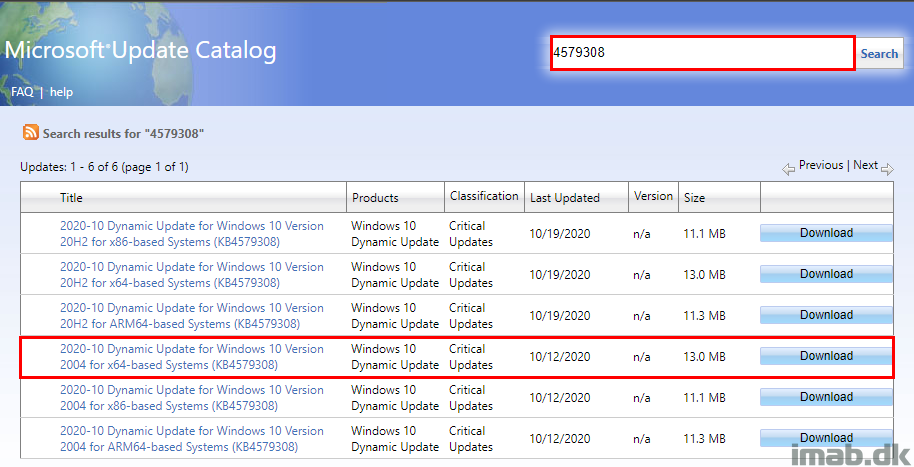Click 11.1 MB size in 2004 x86 row
This screenshot has height=467, width=914.
coord(704,398)
